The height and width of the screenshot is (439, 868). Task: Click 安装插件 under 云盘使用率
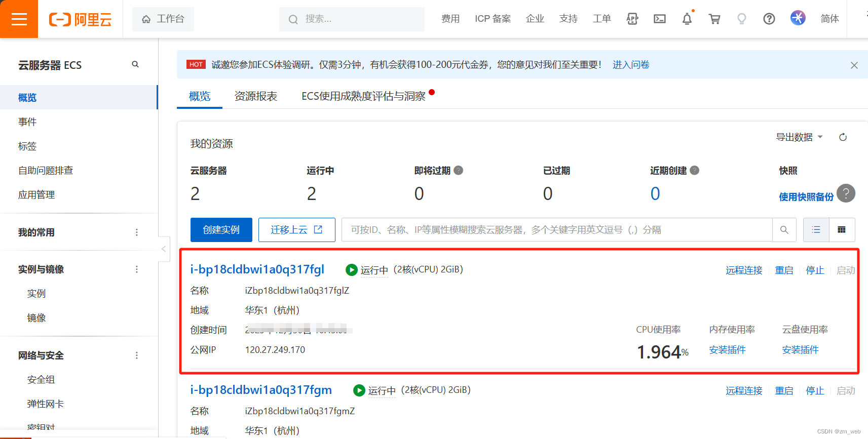pos(800,350)
